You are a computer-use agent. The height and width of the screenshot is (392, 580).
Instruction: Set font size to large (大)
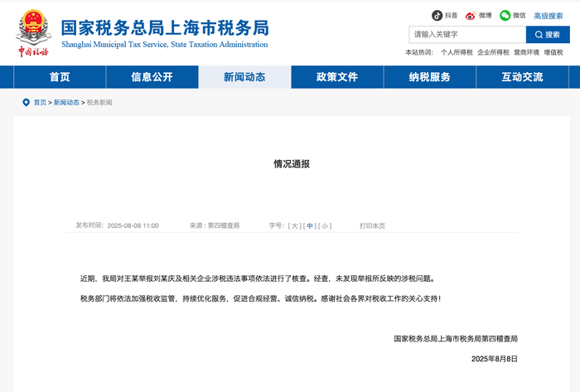point(294,225)
